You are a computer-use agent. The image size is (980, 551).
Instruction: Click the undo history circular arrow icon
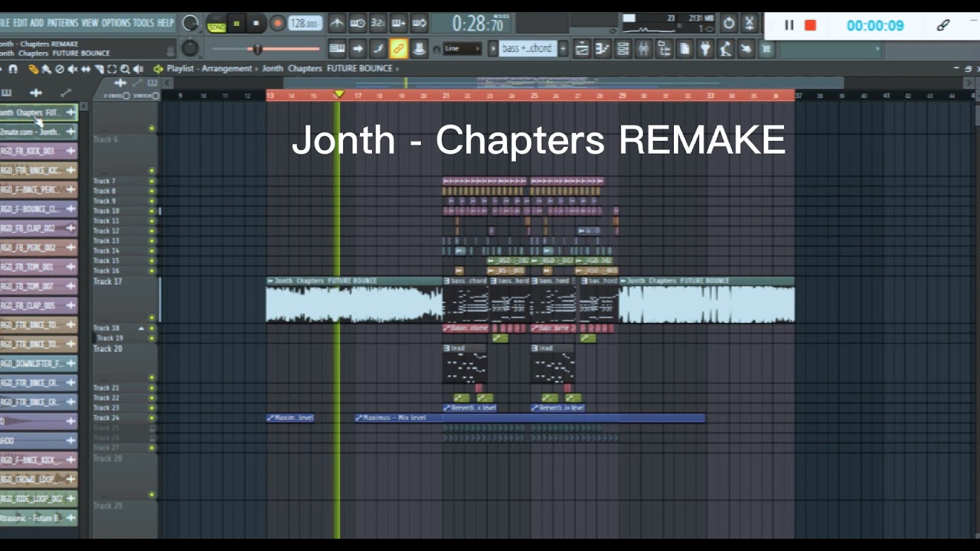(x=729, y=23)
